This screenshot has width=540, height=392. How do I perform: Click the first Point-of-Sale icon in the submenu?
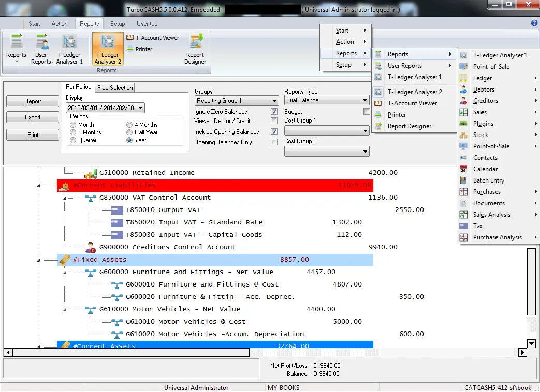coord(463,67)
